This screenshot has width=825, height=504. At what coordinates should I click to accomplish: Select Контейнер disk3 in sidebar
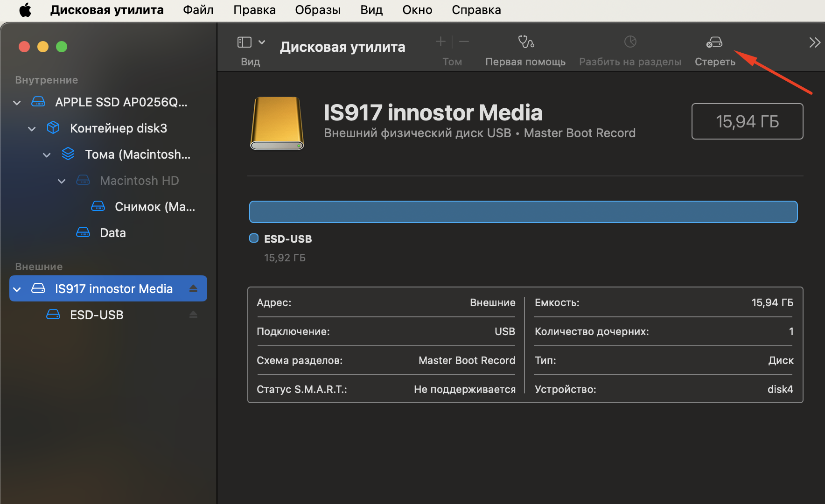[108, 128]
